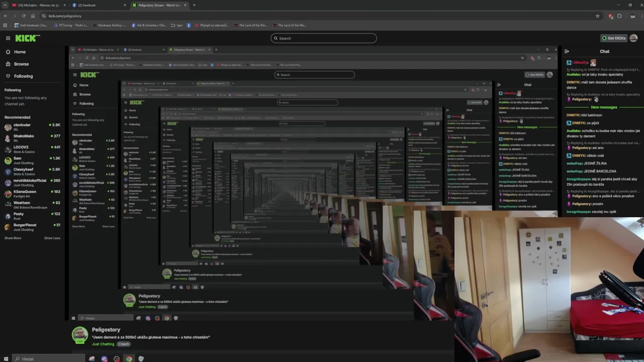This screenshot has height=362, width=644.
Task: Click the Hledat taskbar search box
Action: 49,358
